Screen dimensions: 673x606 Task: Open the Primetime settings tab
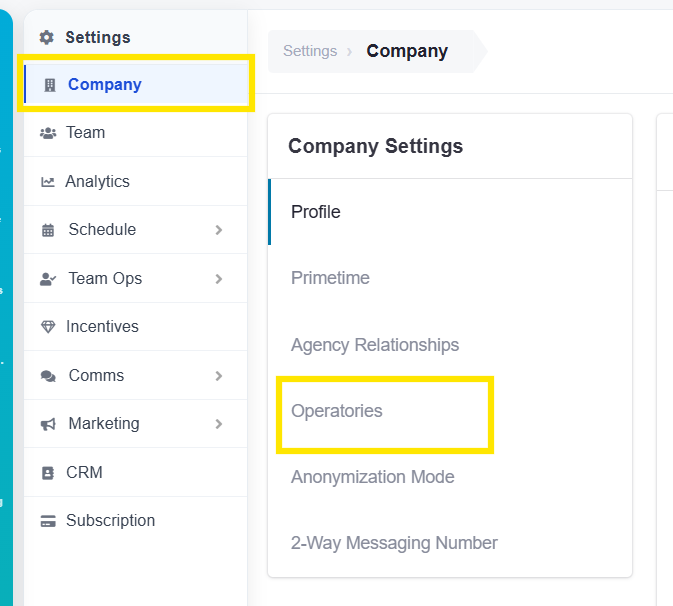330,278
